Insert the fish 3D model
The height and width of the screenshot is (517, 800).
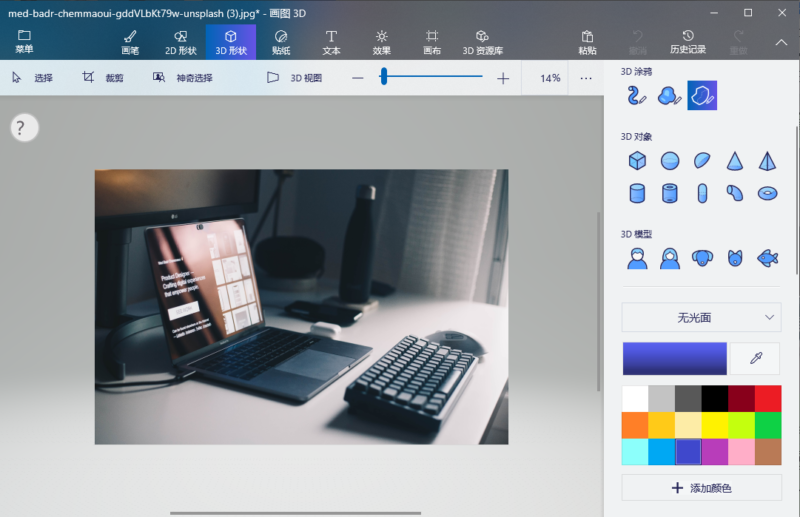(x=767, y=258)
